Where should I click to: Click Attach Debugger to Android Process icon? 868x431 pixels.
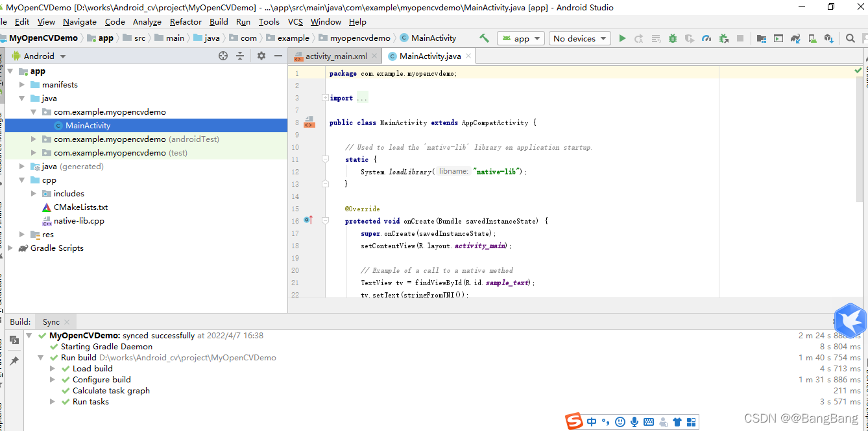pos(724,38)
